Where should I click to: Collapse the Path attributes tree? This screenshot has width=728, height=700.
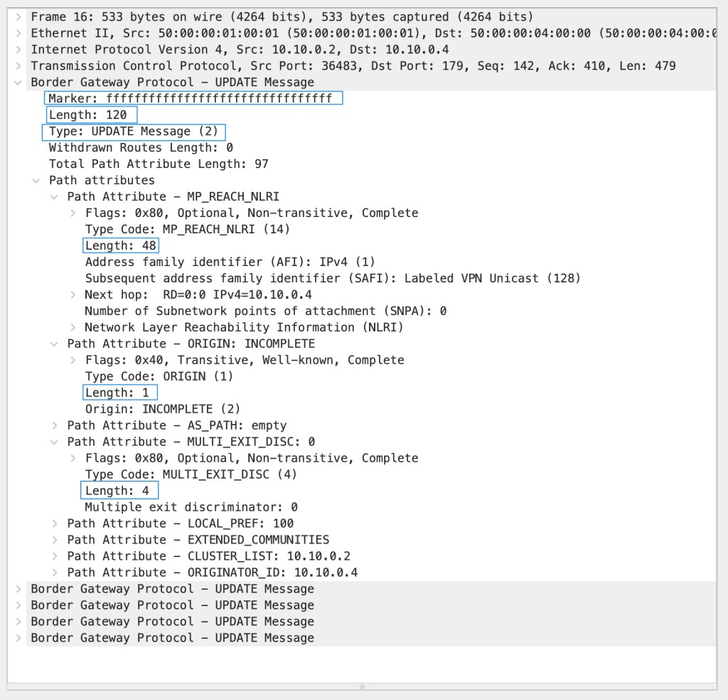[36, 180]
